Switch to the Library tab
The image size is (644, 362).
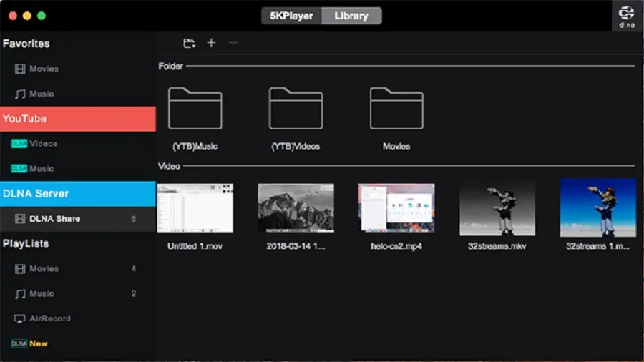click(x=351, y=16)
